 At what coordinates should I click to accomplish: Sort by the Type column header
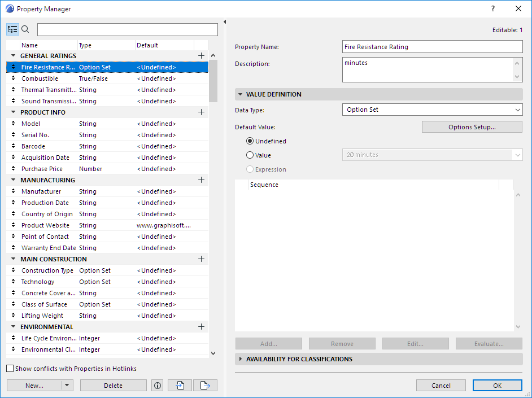[106, 45]
